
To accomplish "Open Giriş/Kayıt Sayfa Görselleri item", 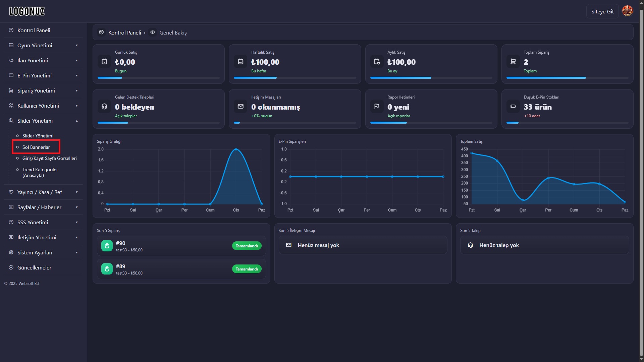I will pos(49,158).
